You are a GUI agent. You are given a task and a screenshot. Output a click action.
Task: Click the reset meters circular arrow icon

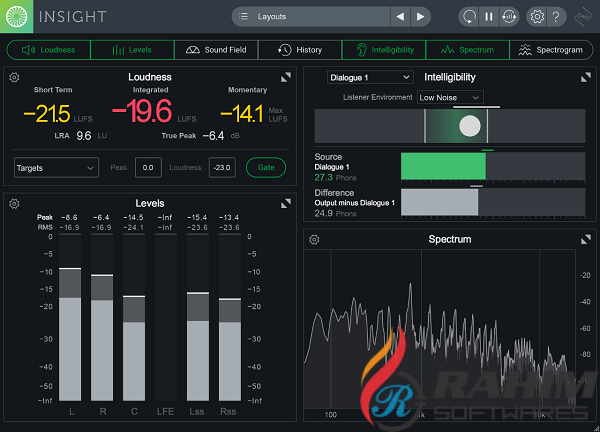[469, 16]
